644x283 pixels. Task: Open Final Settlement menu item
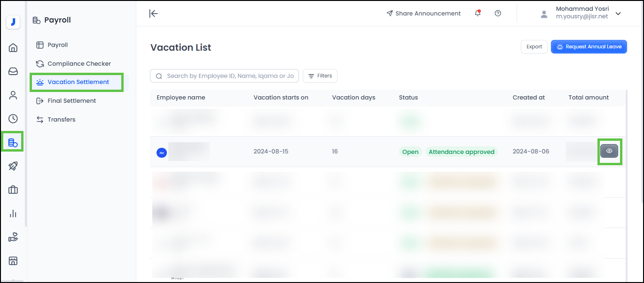[71, 100]
